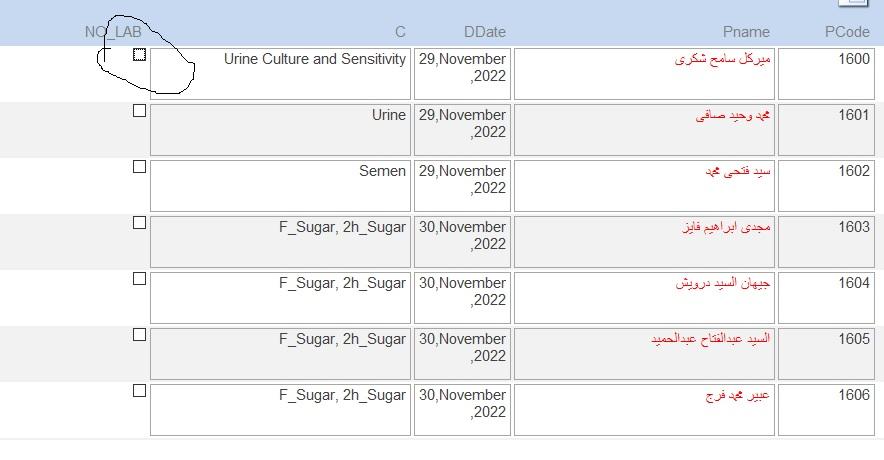
Task: Select the DDate column header
Action: coord(485,32)
